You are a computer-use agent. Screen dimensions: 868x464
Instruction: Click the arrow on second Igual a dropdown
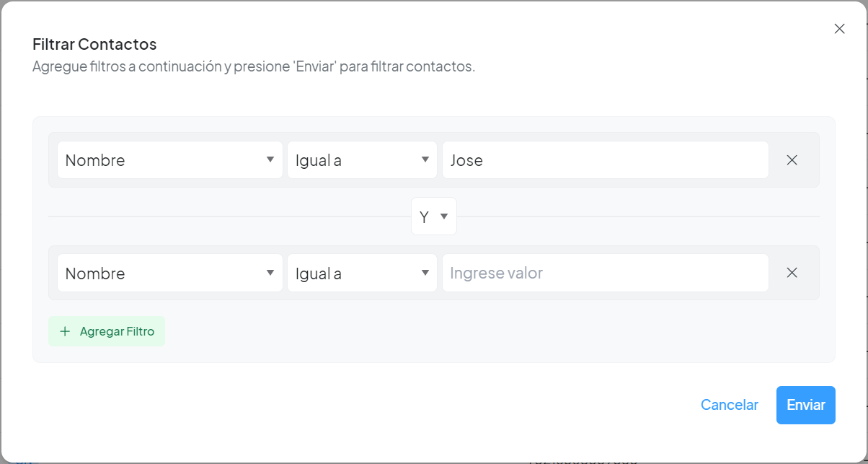(425, 273)
